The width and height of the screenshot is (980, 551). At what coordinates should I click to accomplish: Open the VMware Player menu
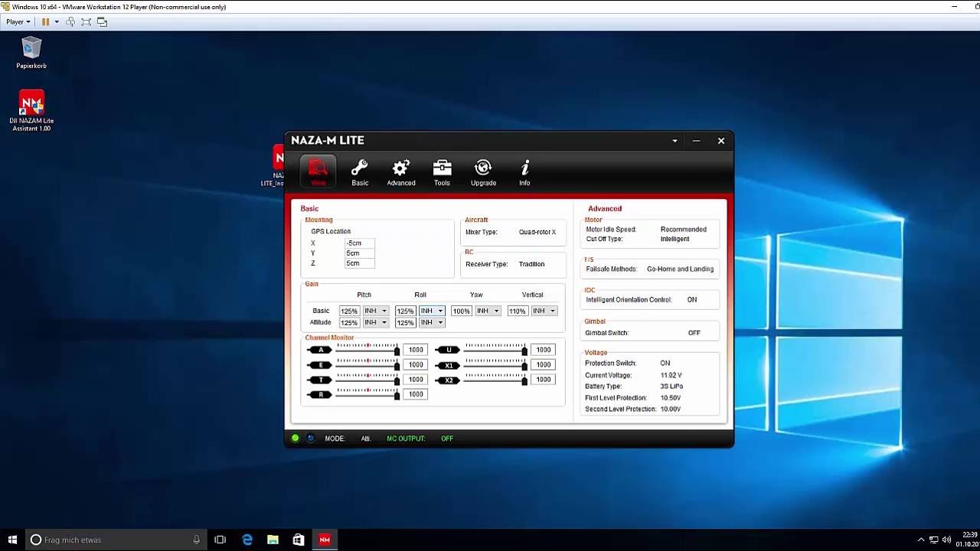pyautogui.click(x=18, y=21)
